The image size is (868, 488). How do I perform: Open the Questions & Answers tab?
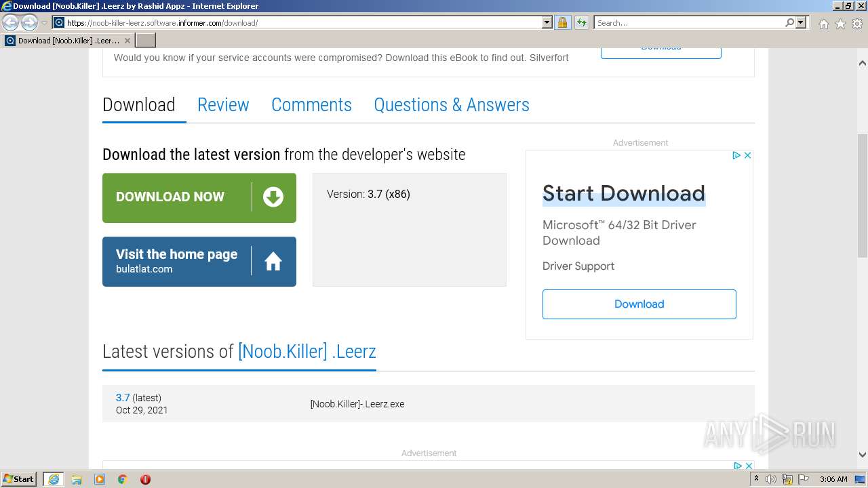coord(452,105)
